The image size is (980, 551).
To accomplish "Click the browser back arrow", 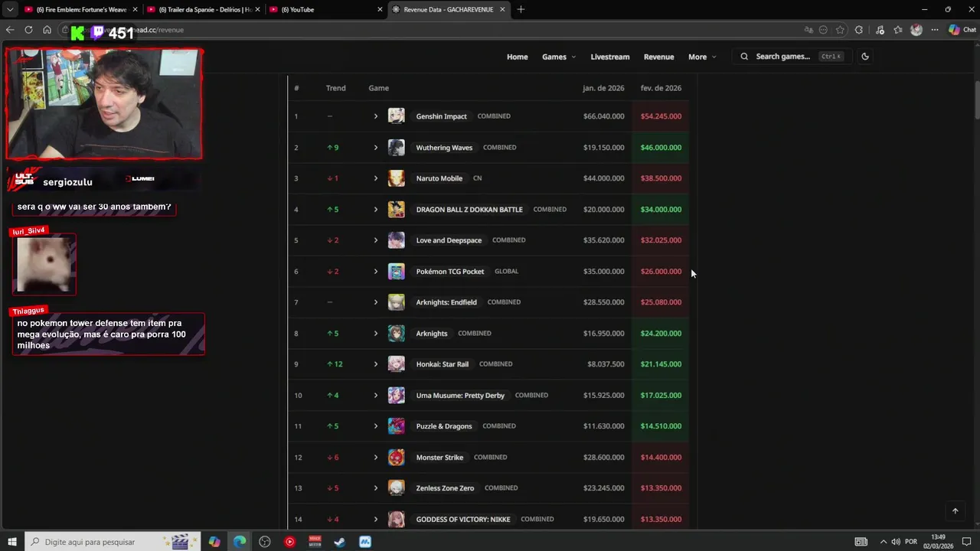I will 10,30.
